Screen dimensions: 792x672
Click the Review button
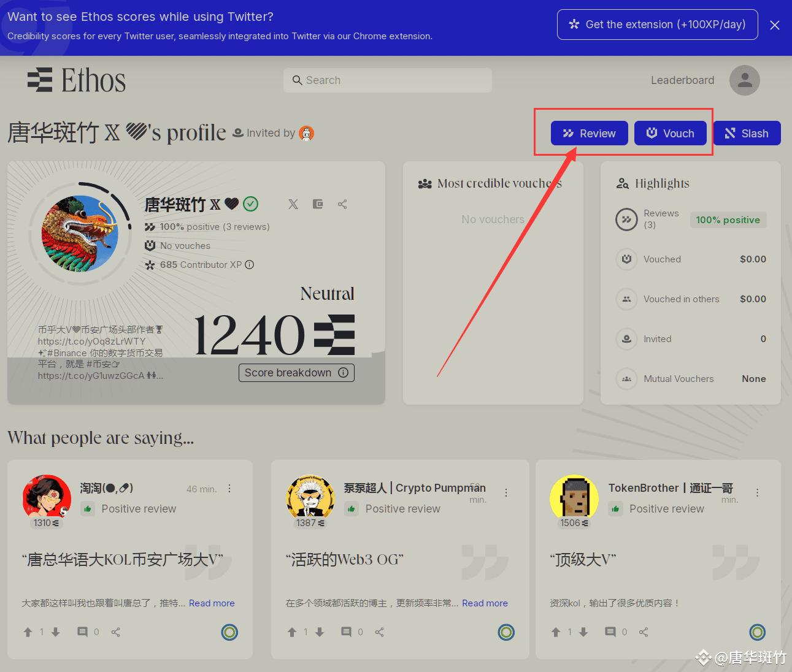pyautogui.click(x=590, y=133)
